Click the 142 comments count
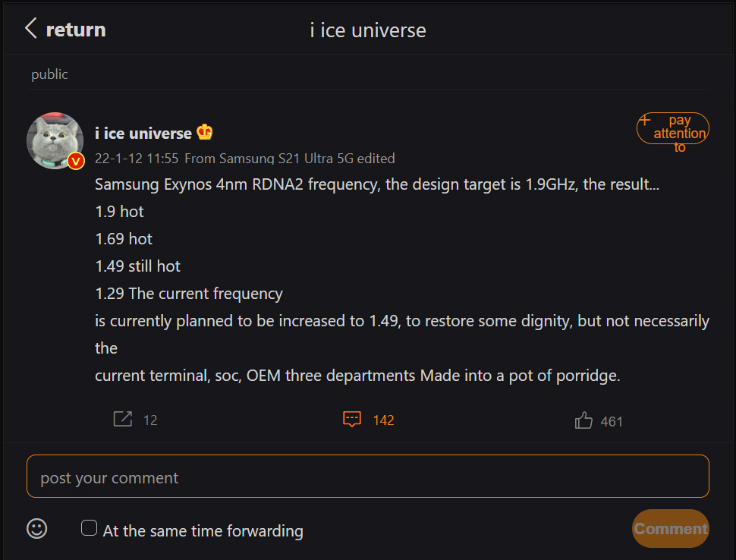 pyautogui.click(x=383, y=420)
